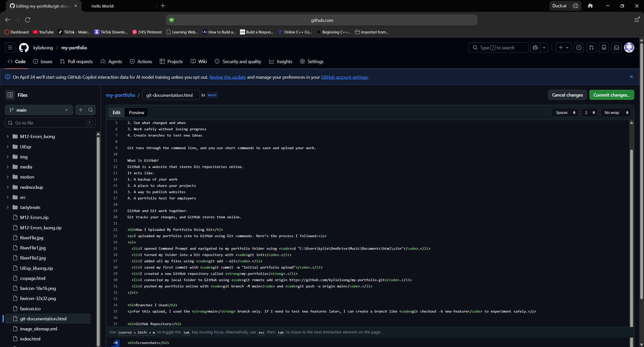This screenshot has width=644, height=347.
Task: Click the GitHub account settings link
Action: tap(344, 77)
